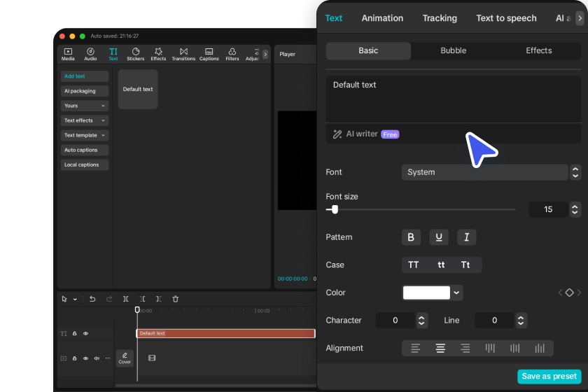Open Auto captions

[x=85, y=150]
